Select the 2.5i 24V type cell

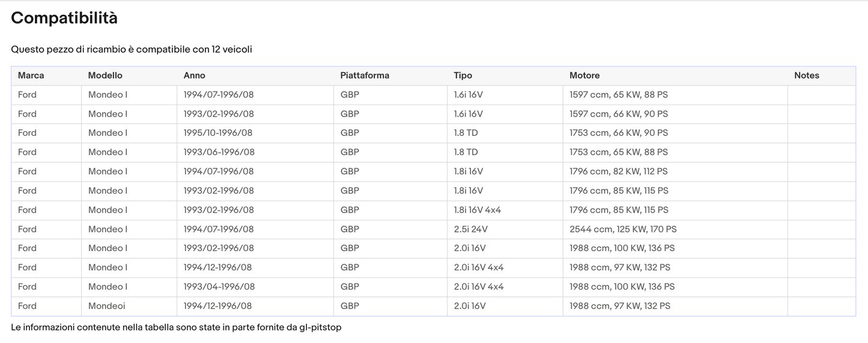click(x=470, y=229)
